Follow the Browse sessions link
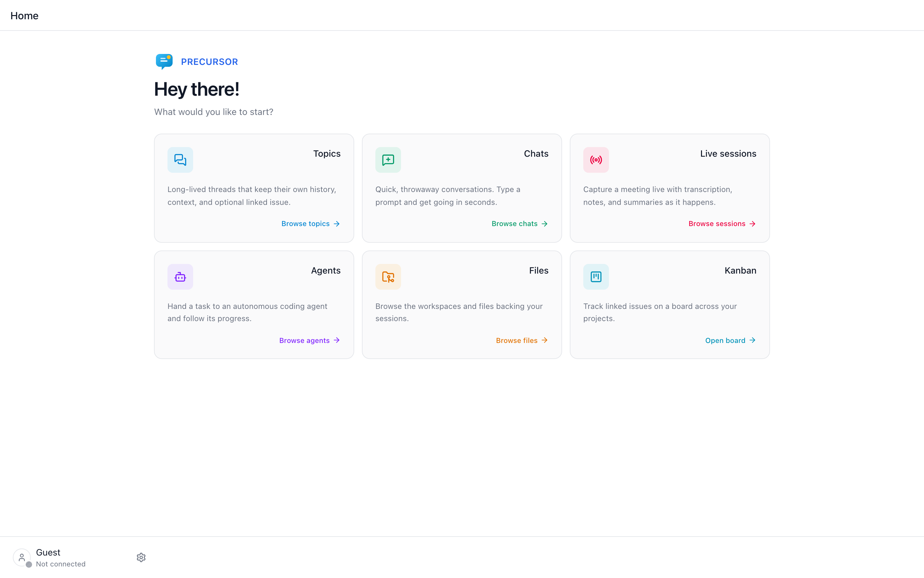Image resolution: width=924 pixels, height=578 pixels. (722, 223)
